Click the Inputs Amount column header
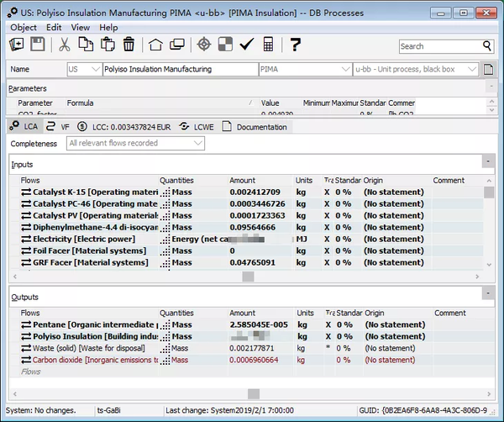Viewport: 504px width, 422px height. (260, 181)
